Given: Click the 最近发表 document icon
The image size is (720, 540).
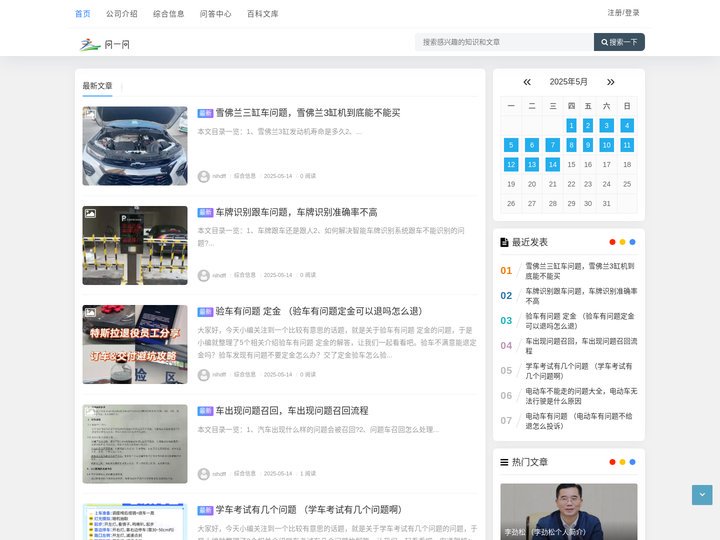Looking at the screenshot, I should pos(504,242).
